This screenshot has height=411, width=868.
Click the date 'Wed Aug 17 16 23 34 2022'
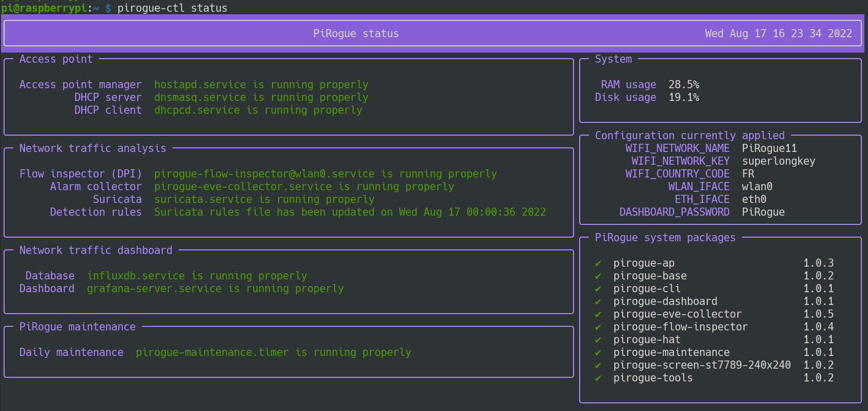[779, 34]
